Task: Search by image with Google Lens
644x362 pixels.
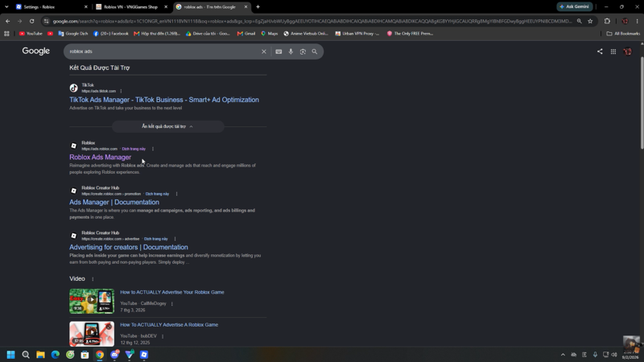Action: point(303,51)
